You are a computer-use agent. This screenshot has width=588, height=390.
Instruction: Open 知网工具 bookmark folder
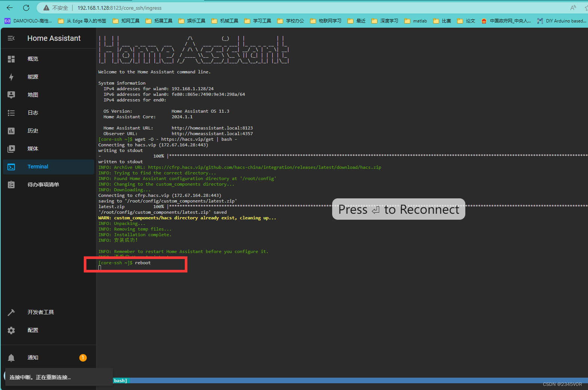[126, 21]
